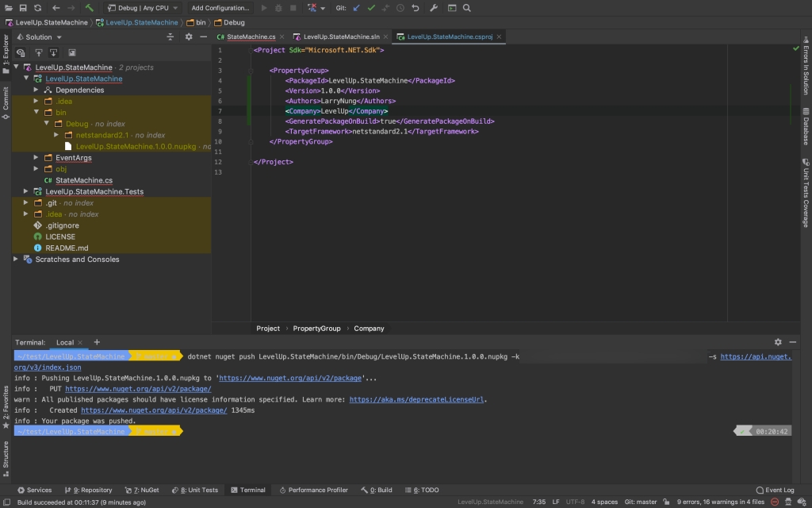Image resolution: width=812 pixels, height=508 pixels.
Task: Collapse the LevelUp.StateMachine solution root node
Action: [x=16, y=67]
